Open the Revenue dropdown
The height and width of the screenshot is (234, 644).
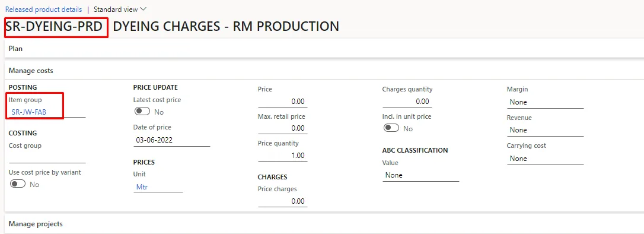(x=545, y=130)
